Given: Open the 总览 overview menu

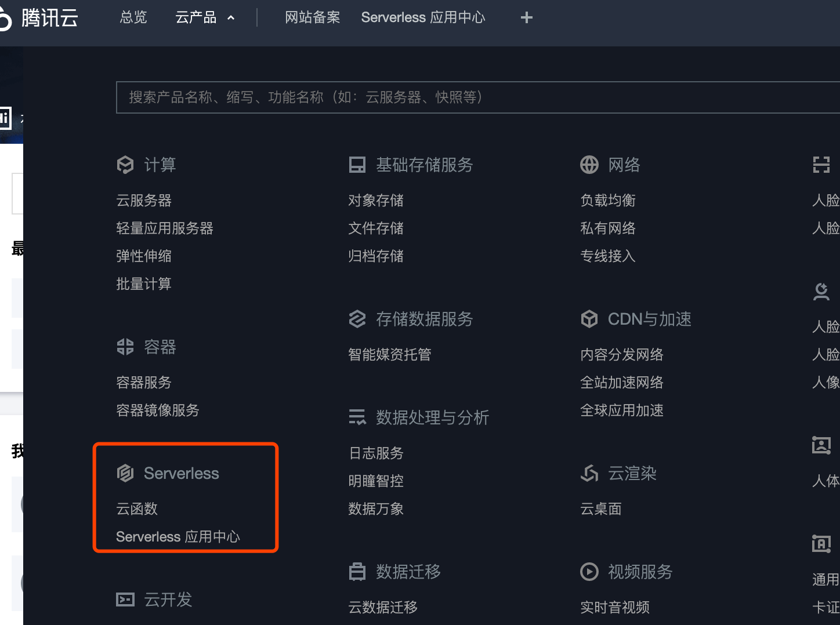Looking at the screenshot, I should 133,17.
